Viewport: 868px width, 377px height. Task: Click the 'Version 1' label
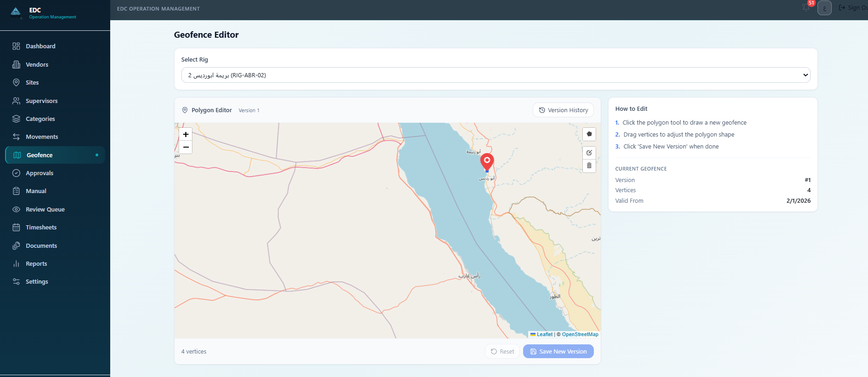(x=249, y=110)
